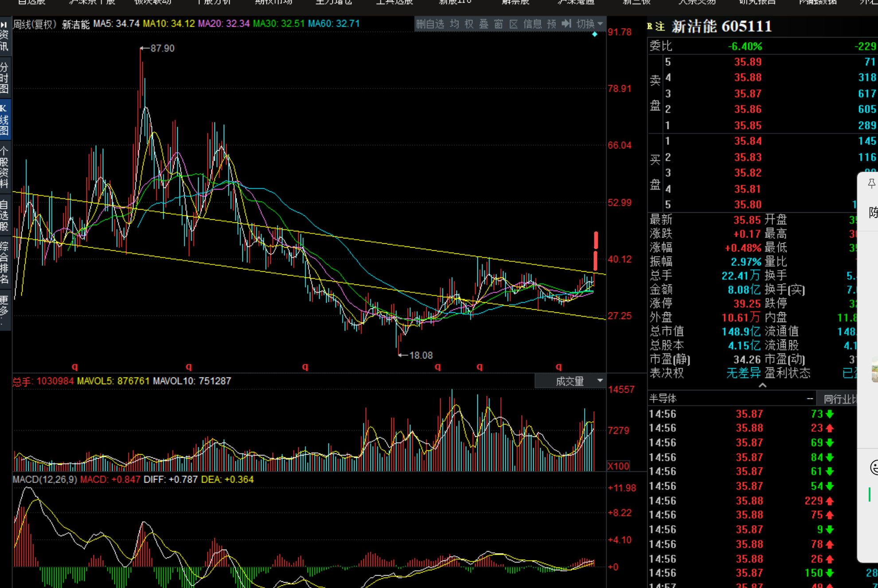Click the cyan diamond marker above chart
Screen dimensions: 878x588
tap(595, 35)
